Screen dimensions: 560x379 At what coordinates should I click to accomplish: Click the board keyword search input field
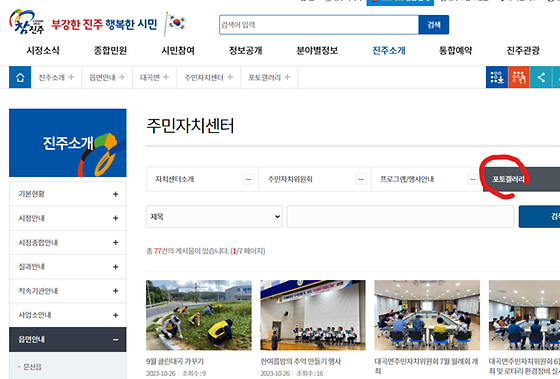400,216
